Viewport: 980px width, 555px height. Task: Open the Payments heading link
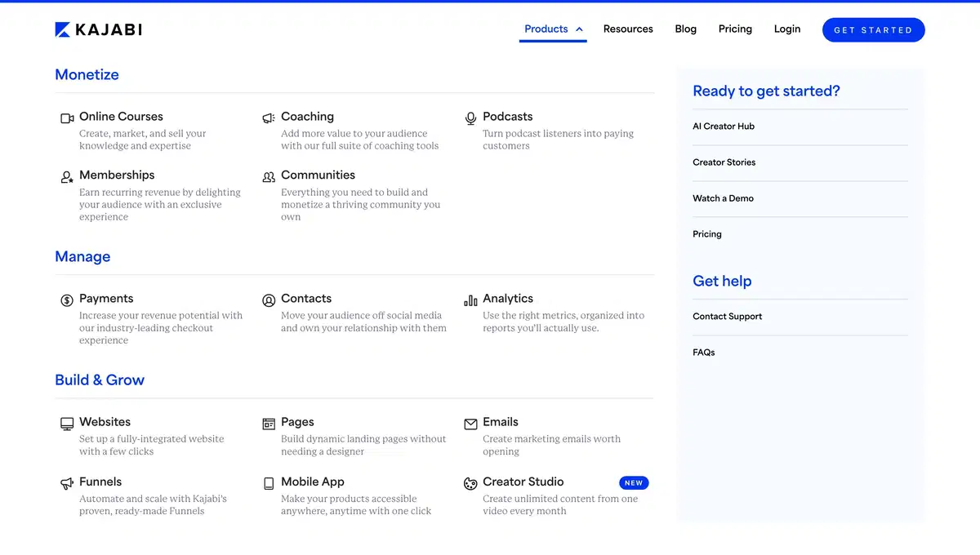(106, 299)
